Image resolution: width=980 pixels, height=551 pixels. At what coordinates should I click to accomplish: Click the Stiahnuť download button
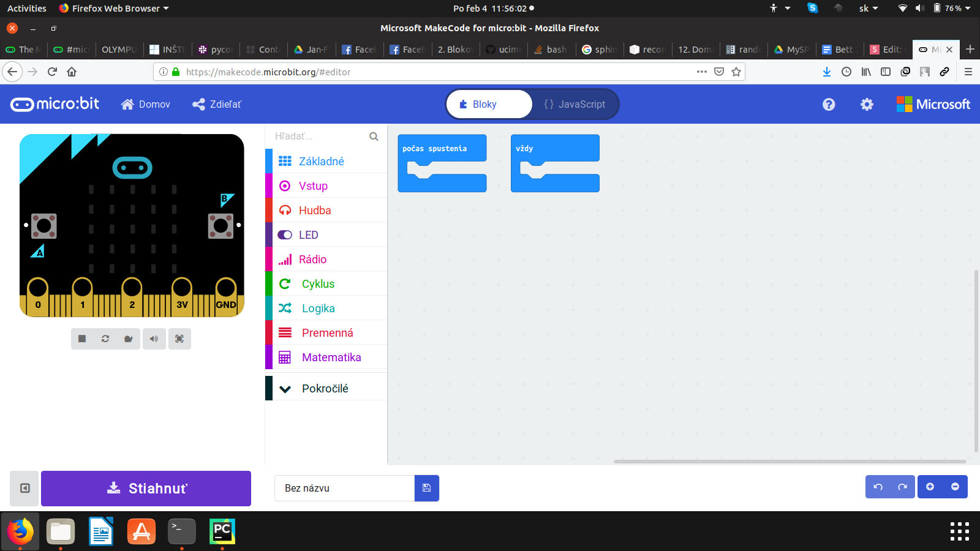pyautogui.click(x=146, y=488)
